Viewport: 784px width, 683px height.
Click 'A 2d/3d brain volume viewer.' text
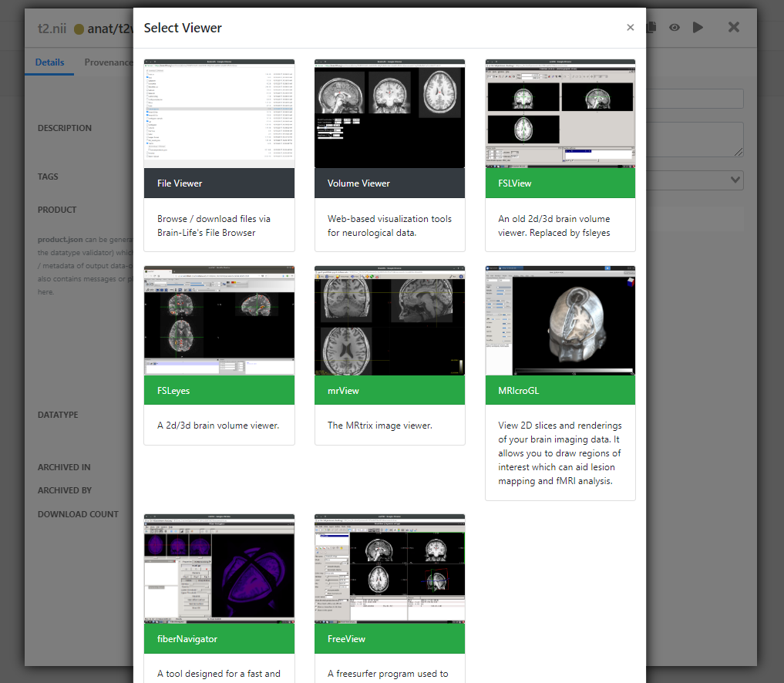click(218, 426)
